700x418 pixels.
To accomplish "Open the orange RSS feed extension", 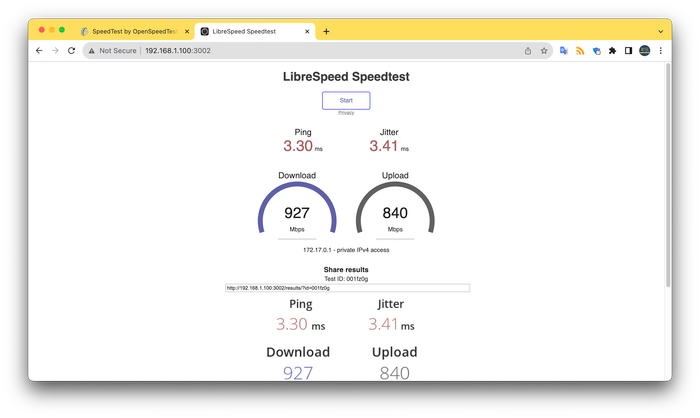I will [580, 50].
